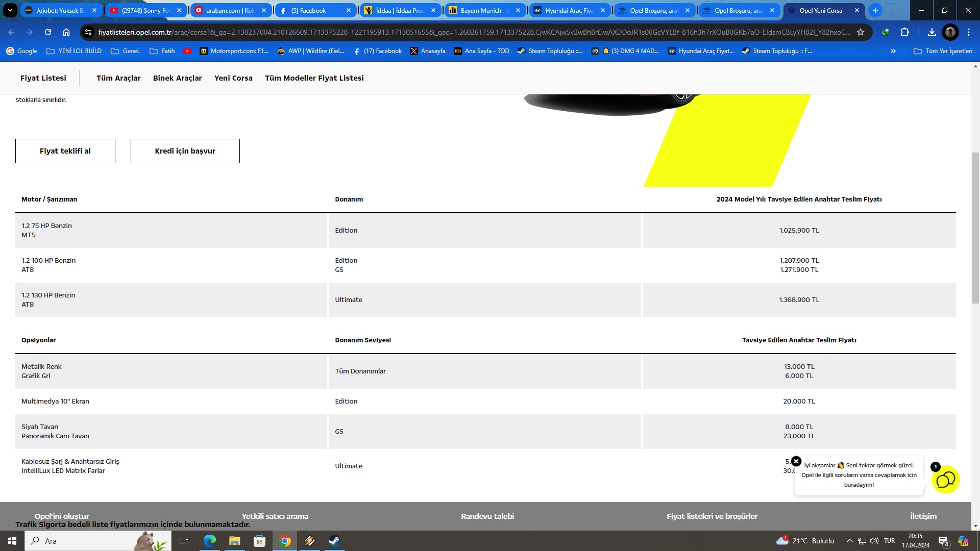Screen dimensions: 980x551
Task: Open File Explorer from the taskbar
Action: pos(234,541)
